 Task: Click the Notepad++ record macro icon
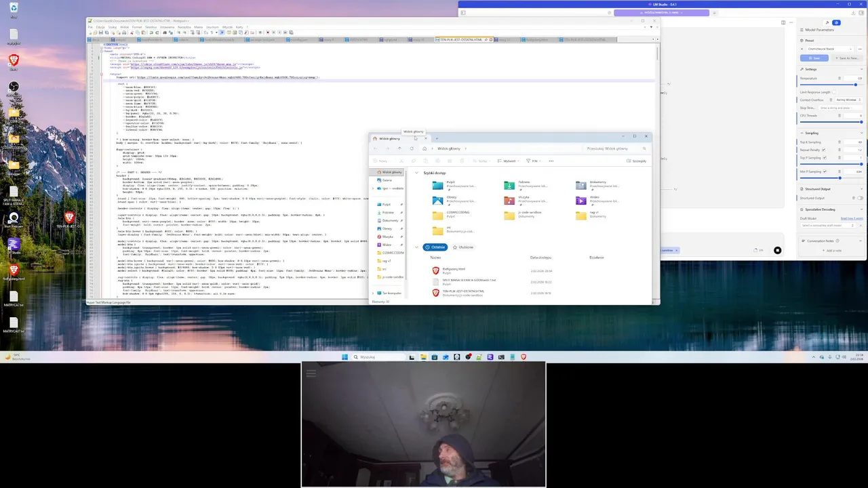pyautogui.click(x=267, y=33)
